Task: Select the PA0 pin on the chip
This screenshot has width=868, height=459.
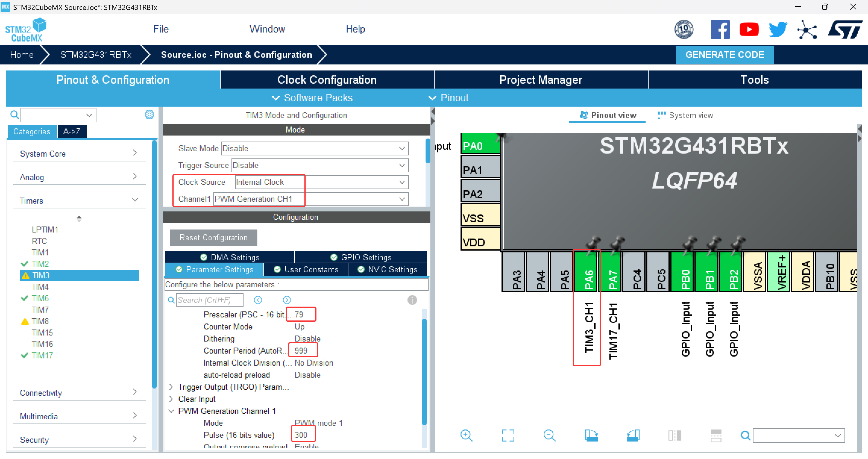Action: point(480,144)
